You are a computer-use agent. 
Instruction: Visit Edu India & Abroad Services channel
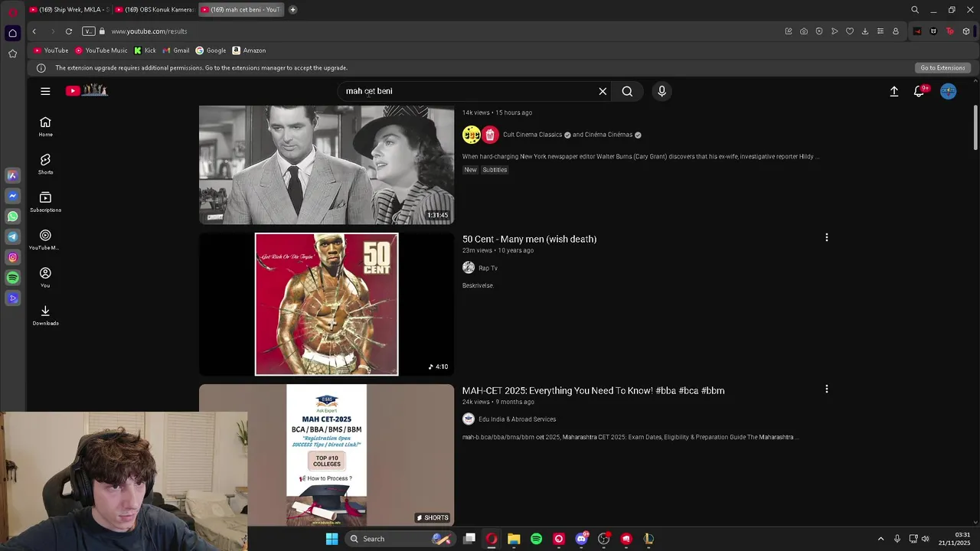coord(517,419)
